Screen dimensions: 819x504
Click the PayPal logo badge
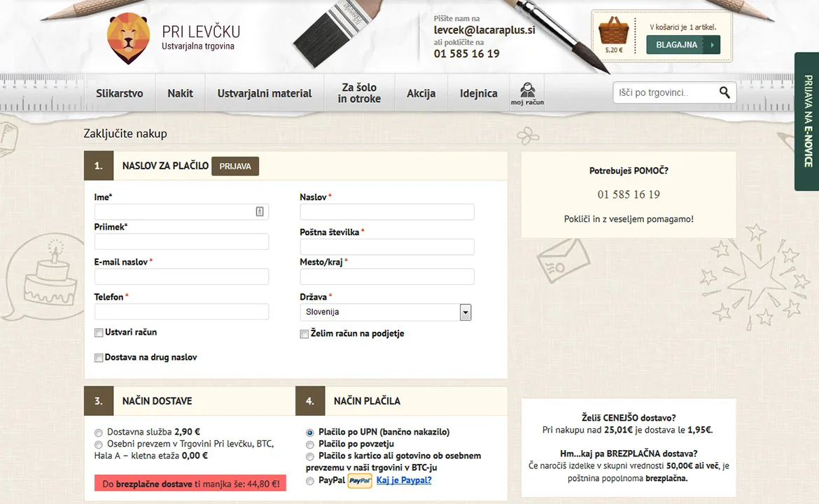click(360, 480)
